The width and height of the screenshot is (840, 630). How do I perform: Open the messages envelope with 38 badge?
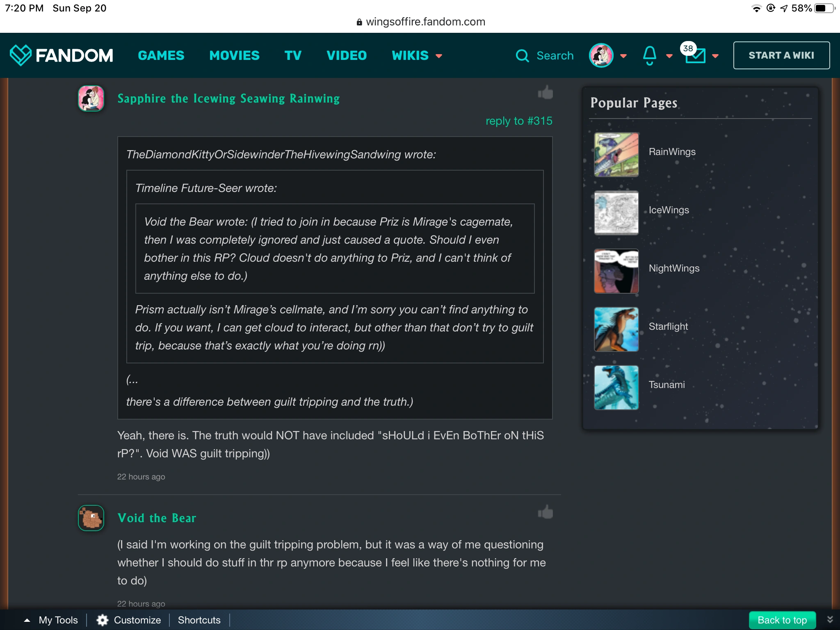pos(695,55)
